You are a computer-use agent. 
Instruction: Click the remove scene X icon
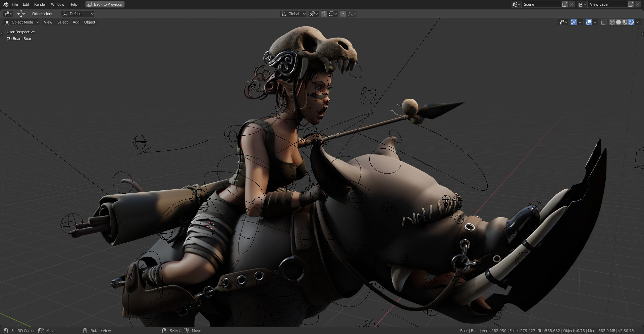pyautogui.click(x=572, y=4)
